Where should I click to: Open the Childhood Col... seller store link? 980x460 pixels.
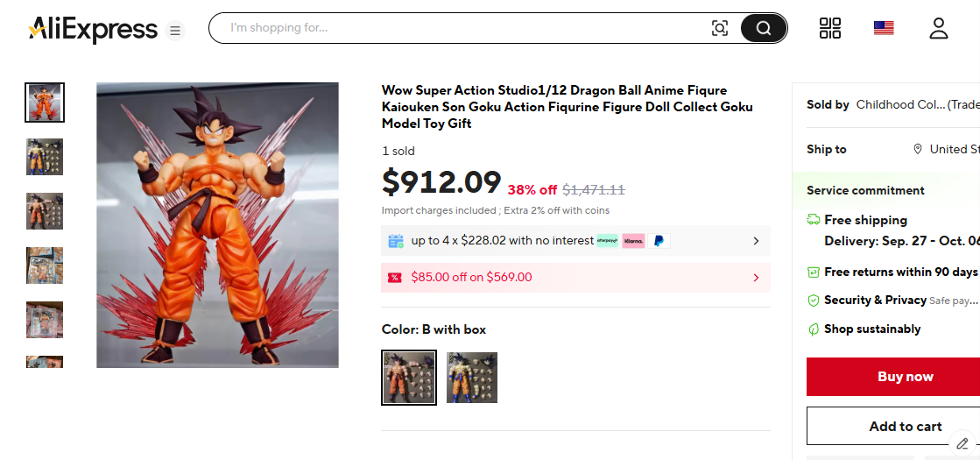(917, 105)
